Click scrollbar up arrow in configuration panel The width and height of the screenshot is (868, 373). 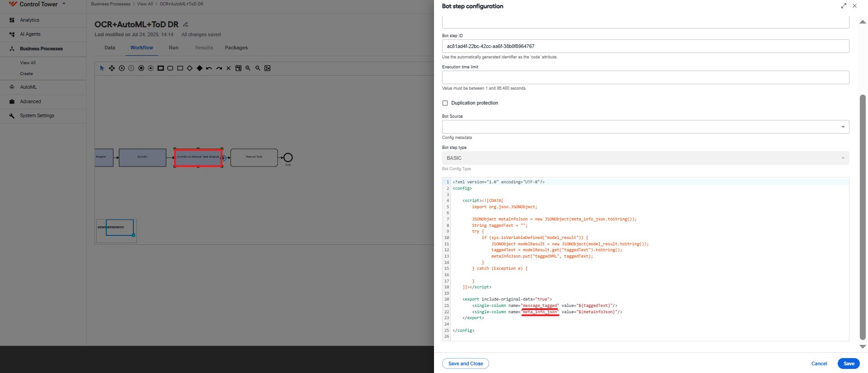pyautogui.click(x=863, y=22)
